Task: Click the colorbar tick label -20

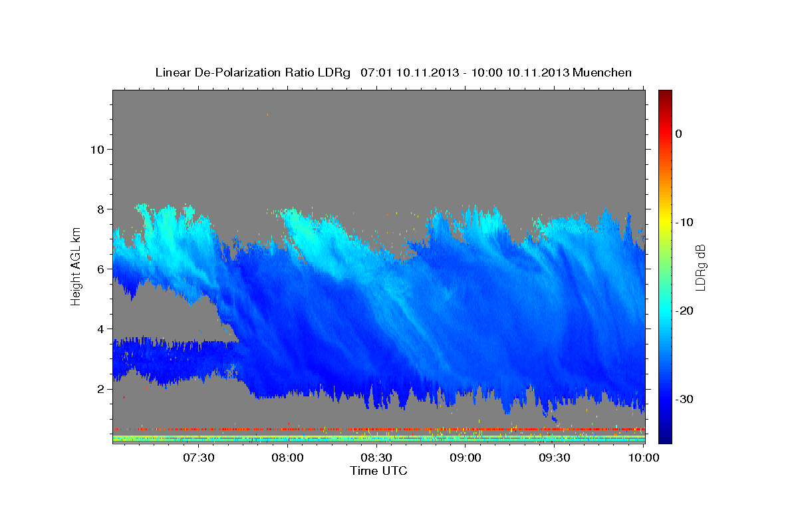Action: [684, 311]
